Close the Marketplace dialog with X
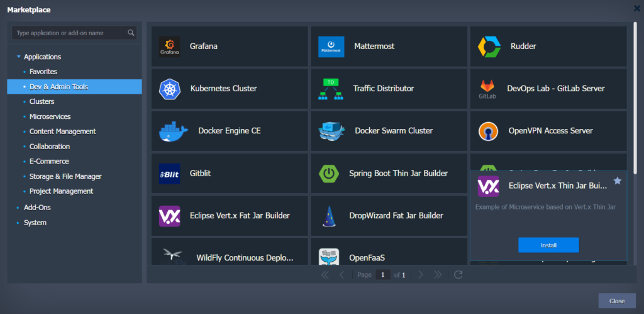Image resolution: width=644 pixels, height=314 pixels. (636, 8)
